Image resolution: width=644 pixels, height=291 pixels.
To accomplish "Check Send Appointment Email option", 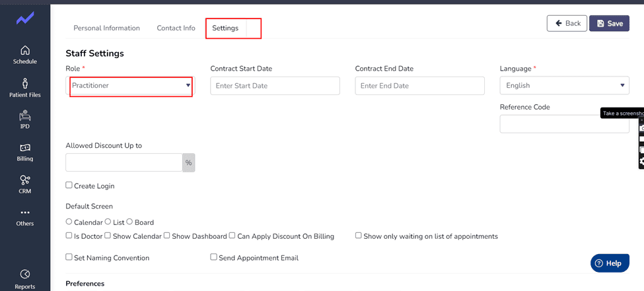I will pos(213,257).
